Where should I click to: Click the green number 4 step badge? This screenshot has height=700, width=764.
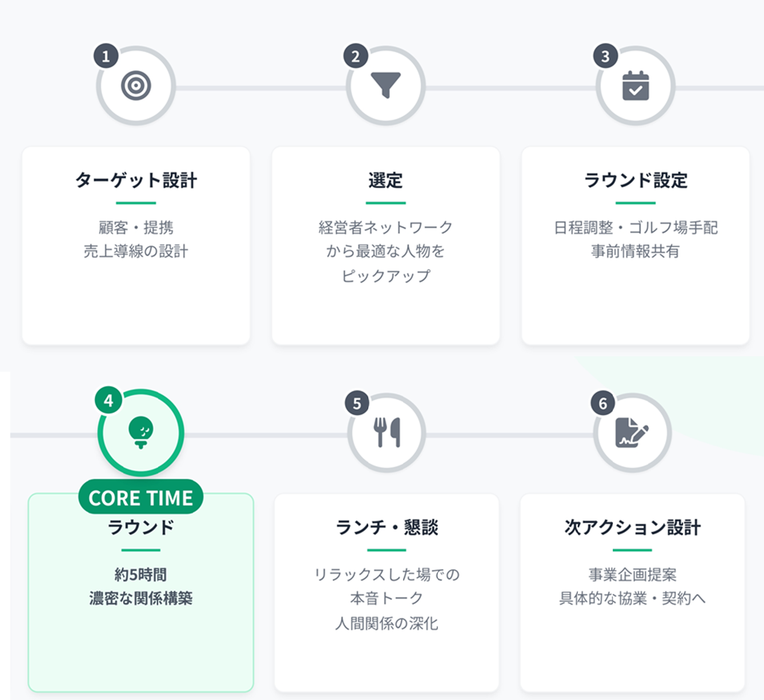(108, 401)
